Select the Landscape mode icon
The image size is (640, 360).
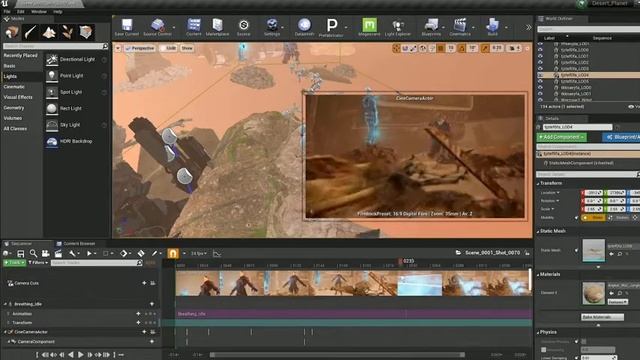[49, 32]
